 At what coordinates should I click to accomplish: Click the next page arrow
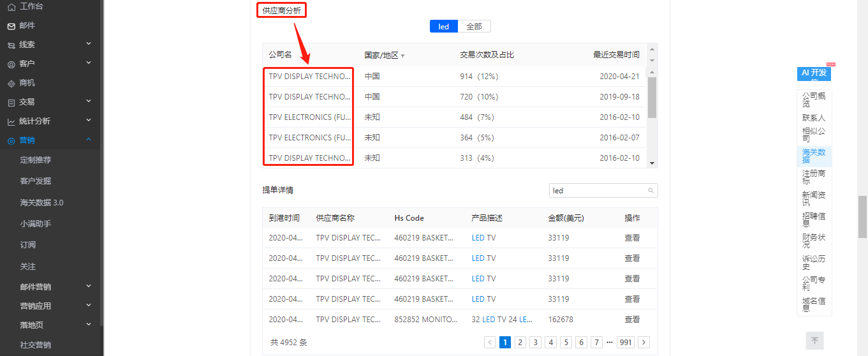[644, 343]
